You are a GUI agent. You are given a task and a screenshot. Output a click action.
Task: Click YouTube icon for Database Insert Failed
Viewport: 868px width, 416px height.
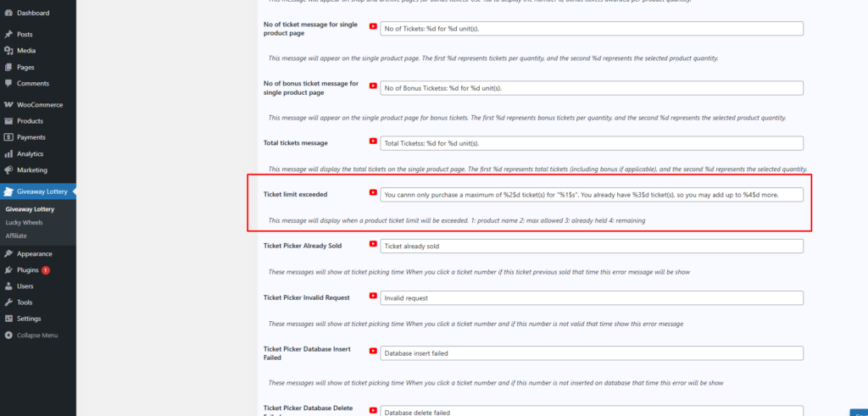pyautogui.click(x=373, y=350)
